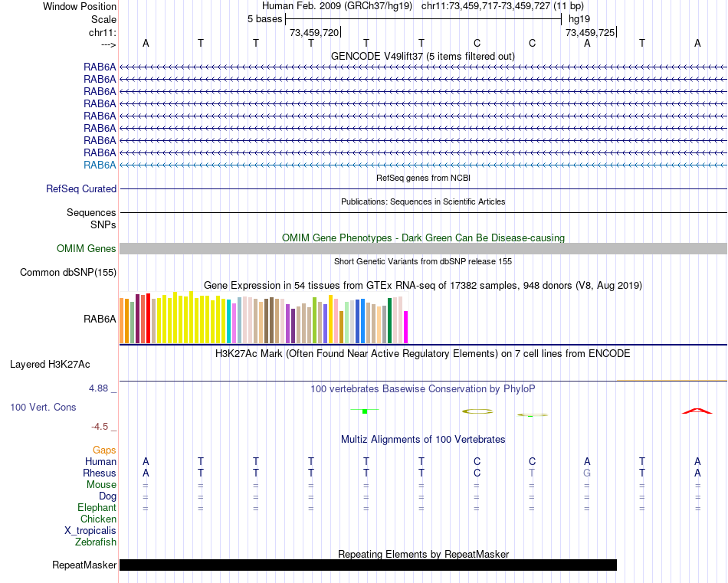Screen dimensions: 728x583
Task: Click the '4.88' upper conservation scale value
Action: pyautogui.click(x=98, y=388)
